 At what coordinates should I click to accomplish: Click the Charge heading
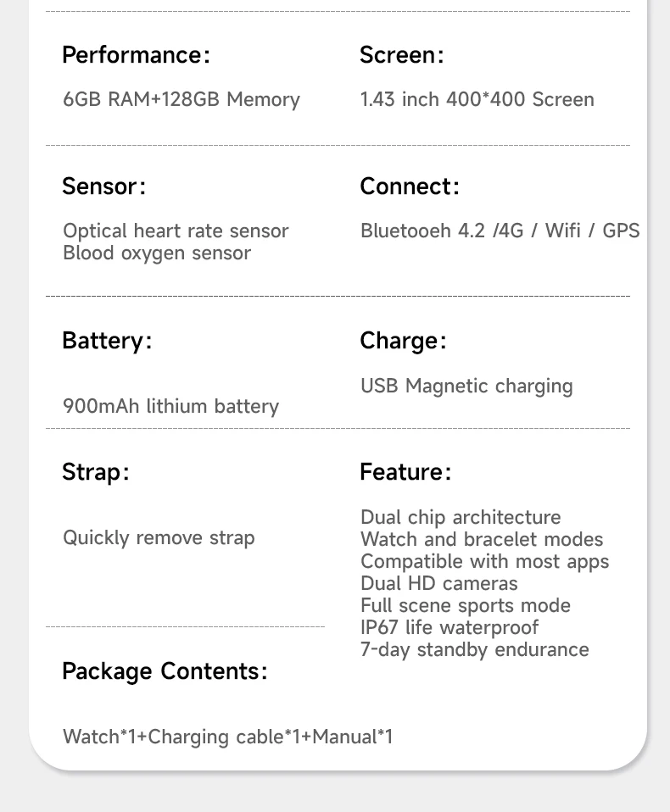[403, 341]
